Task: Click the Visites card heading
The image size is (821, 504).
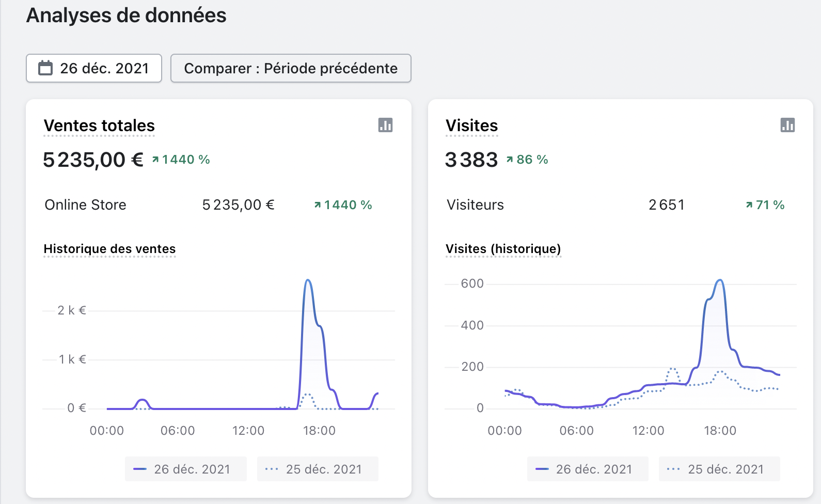Action: click(x=471, y=125)
